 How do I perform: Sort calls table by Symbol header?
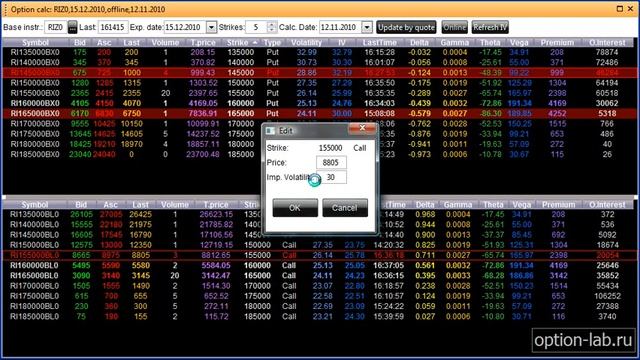[35, 204]
